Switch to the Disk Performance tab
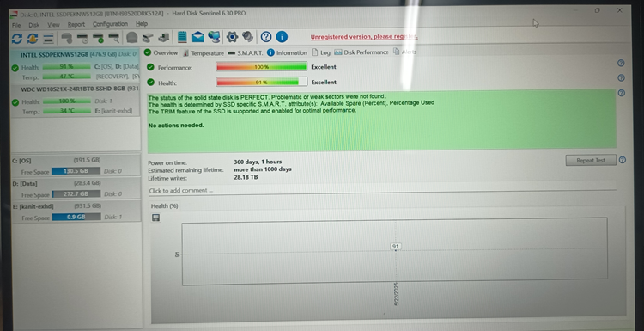The image size is (644, 331). coord(361,52)
